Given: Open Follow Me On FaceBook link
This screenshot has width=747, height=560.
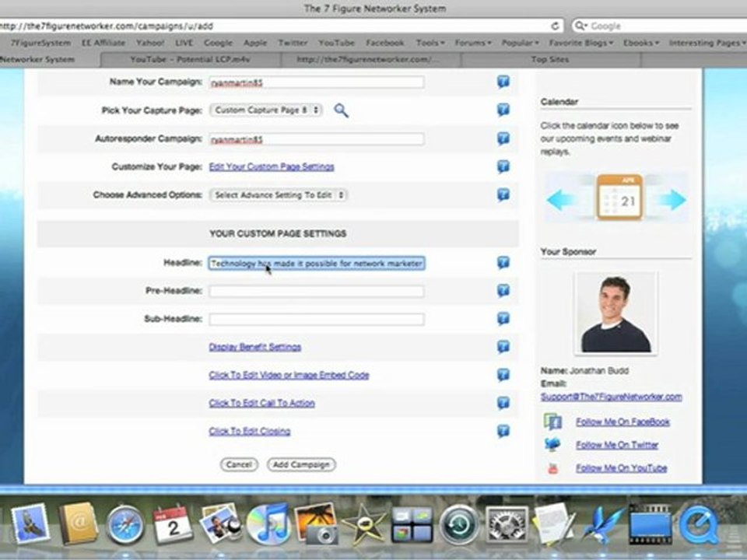Looking at the screenshot, I should coord(622,422).
